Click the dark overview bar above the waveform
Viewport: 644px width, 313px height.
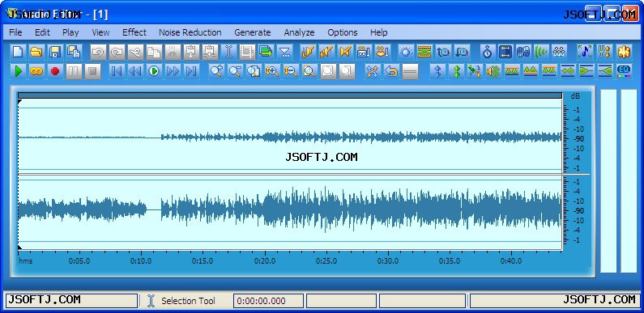290,95
